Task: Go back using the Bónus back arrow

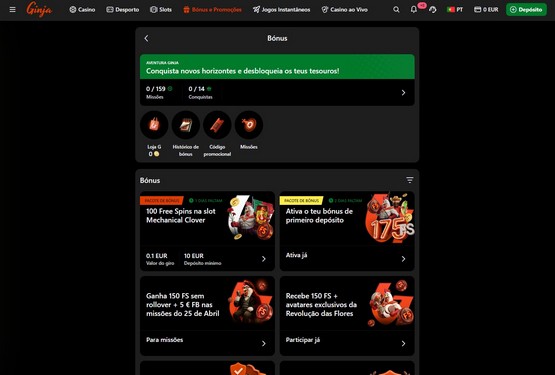Action: pos(147,38)
